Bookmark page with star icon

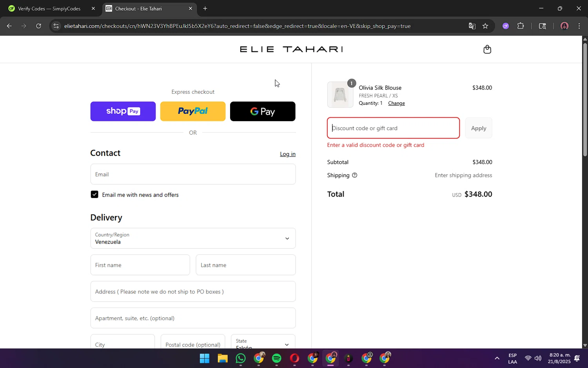point(485,26)
